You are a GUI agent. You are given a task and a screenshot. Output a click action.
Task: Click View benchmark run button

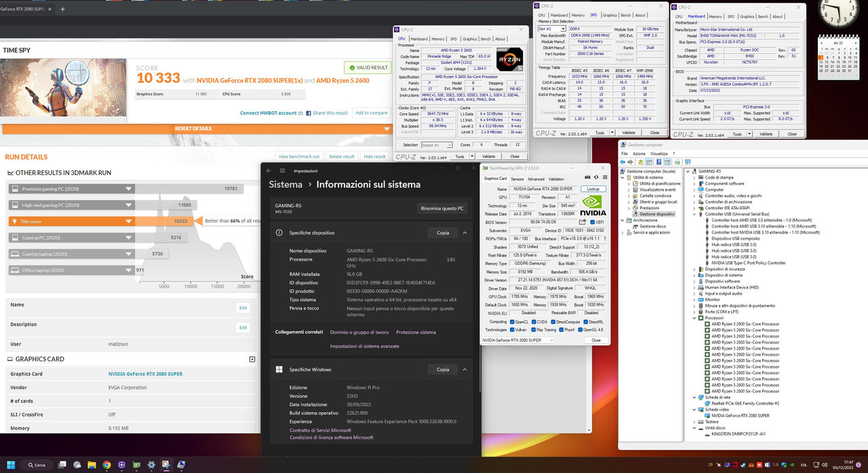pos(299,157)
